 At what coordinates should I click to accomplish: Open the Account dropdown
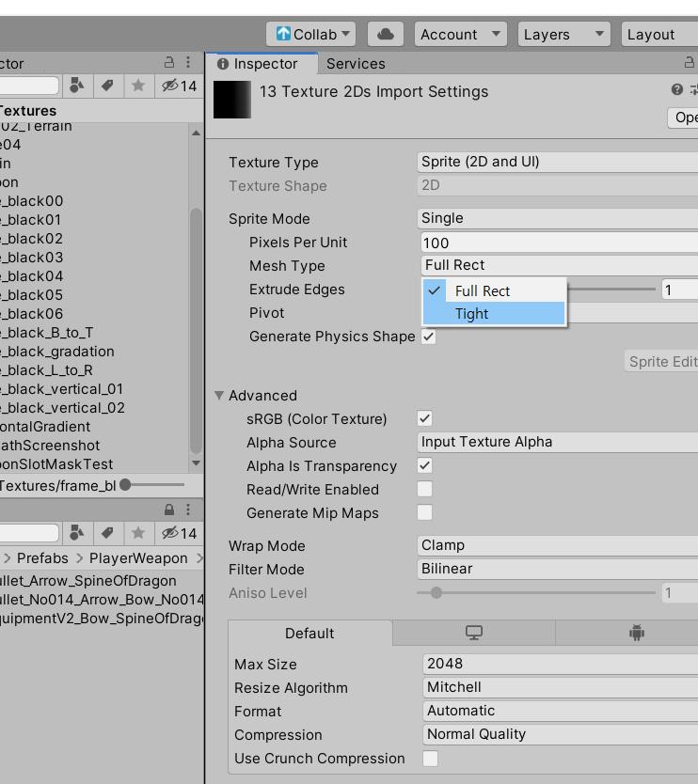(460, 34)
